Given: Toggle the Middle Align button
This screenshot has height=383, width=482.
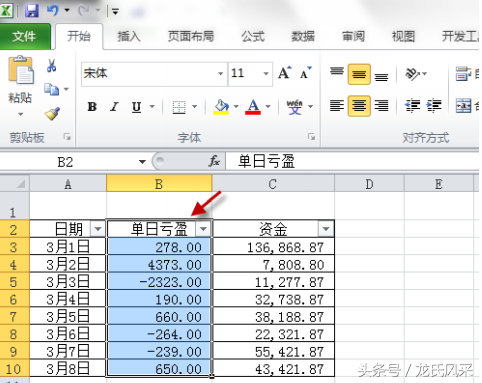Looking at the screenshot, I should [359, 74].
